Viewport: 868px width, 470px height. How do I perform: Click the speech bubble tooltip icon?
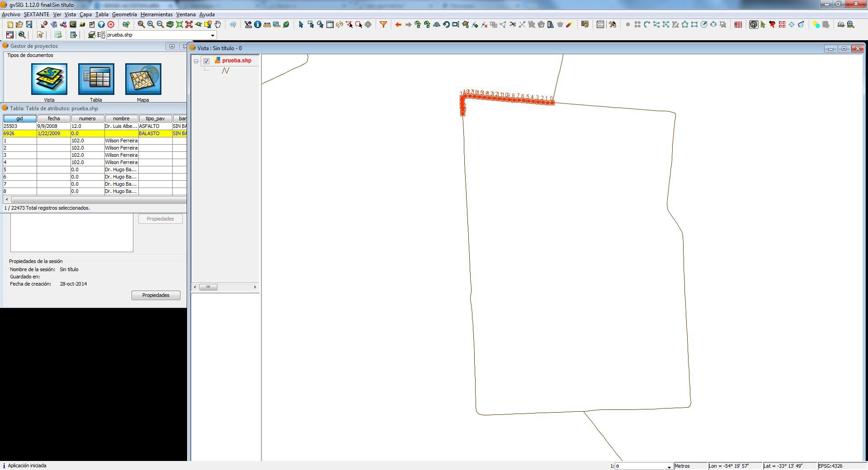tap(233, 25)
